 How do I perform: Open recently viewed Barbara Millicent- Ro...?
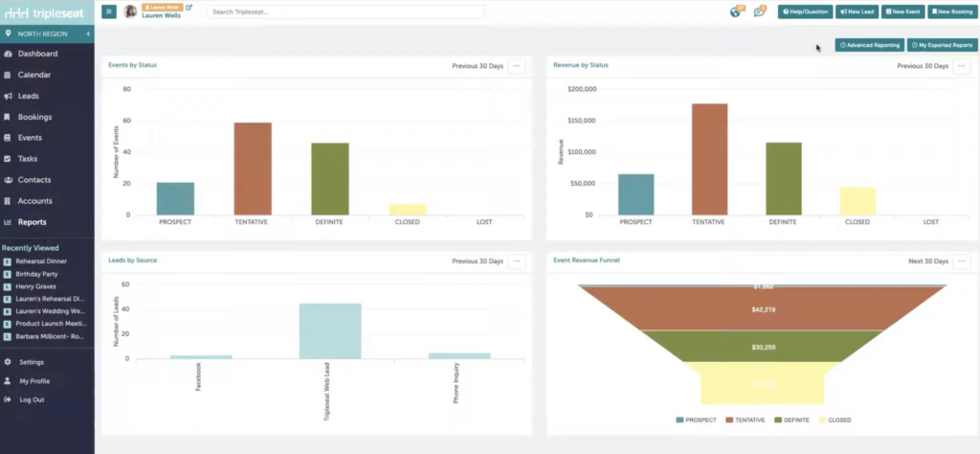pos(50,336)
